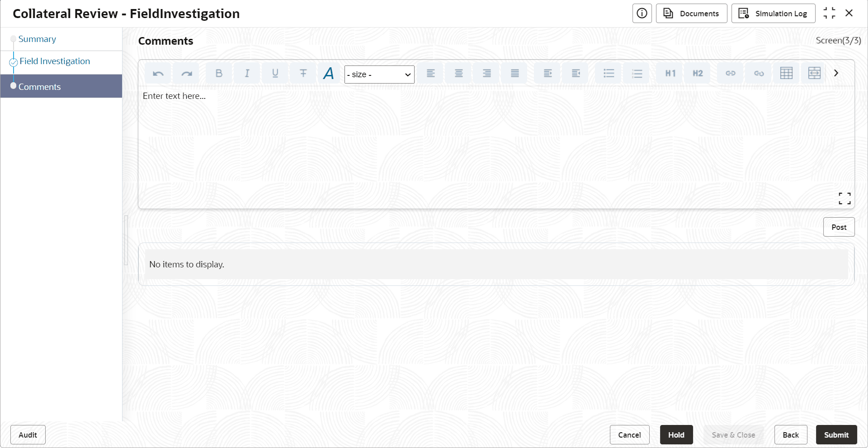Click the link icon beside the table icon
The width and height of the screenshot is (868, 448).
[759, 73]
